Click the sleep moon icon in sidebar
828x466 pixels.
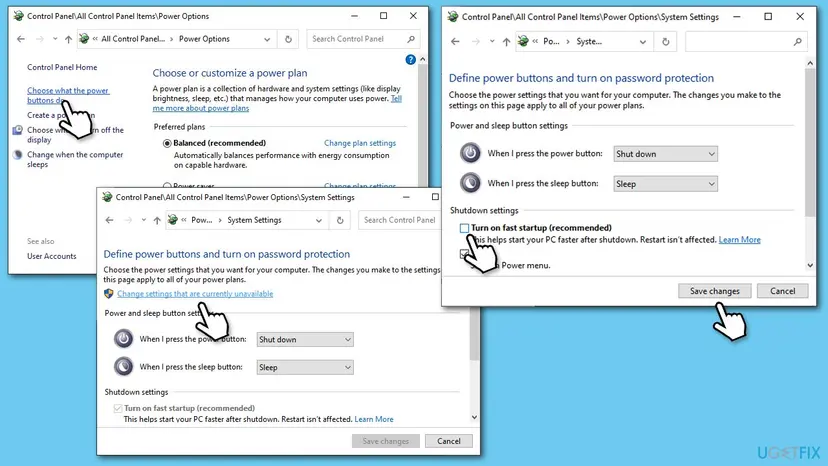point(18,155)
